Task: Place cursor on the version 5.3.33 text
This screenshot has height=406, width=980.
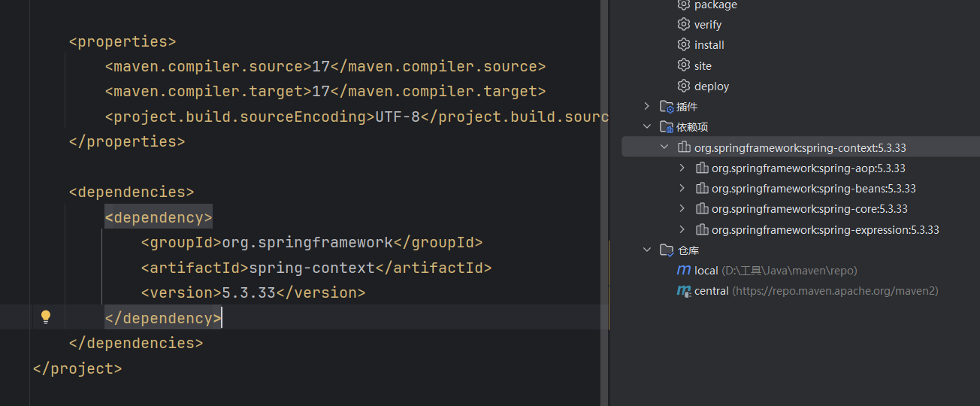Action: [249, 292]
